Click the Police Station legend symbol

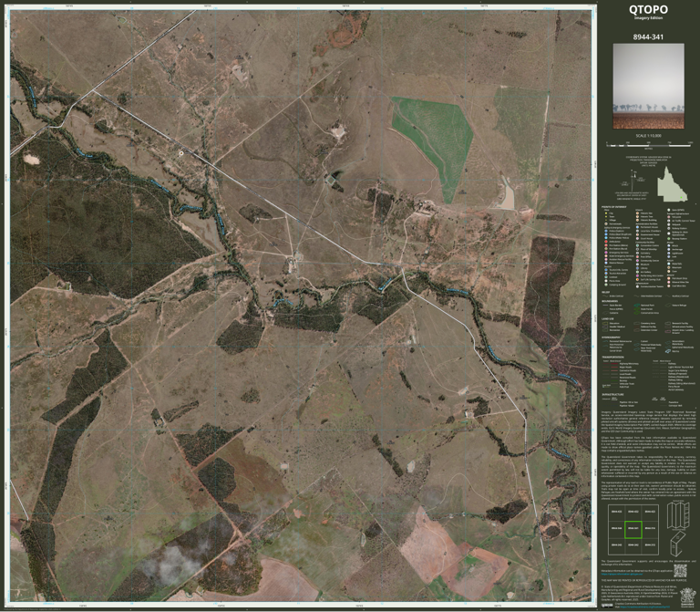pos(606,231)
